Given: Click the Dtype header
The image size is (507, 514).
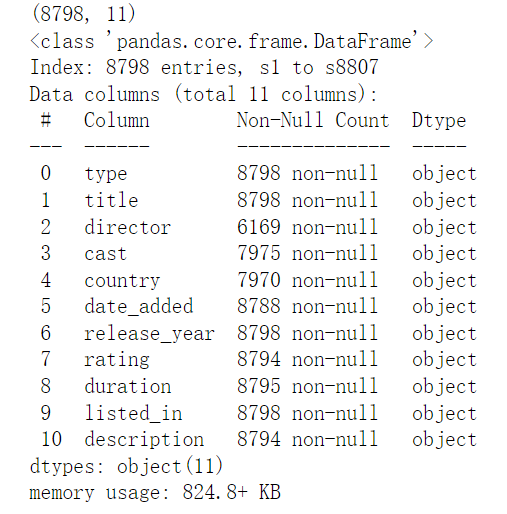Looking at the screenshot, I should tap(439, 121).
